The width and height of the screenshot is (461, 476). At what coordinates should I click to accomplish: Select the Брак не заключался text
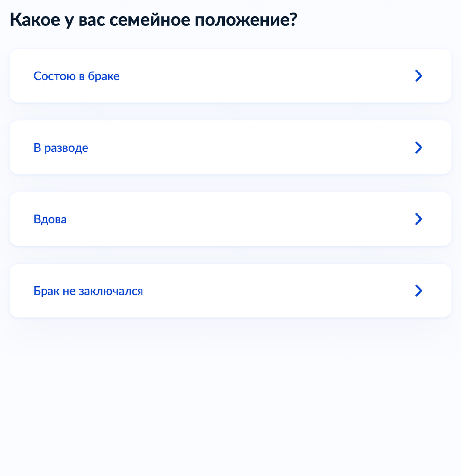88,291
